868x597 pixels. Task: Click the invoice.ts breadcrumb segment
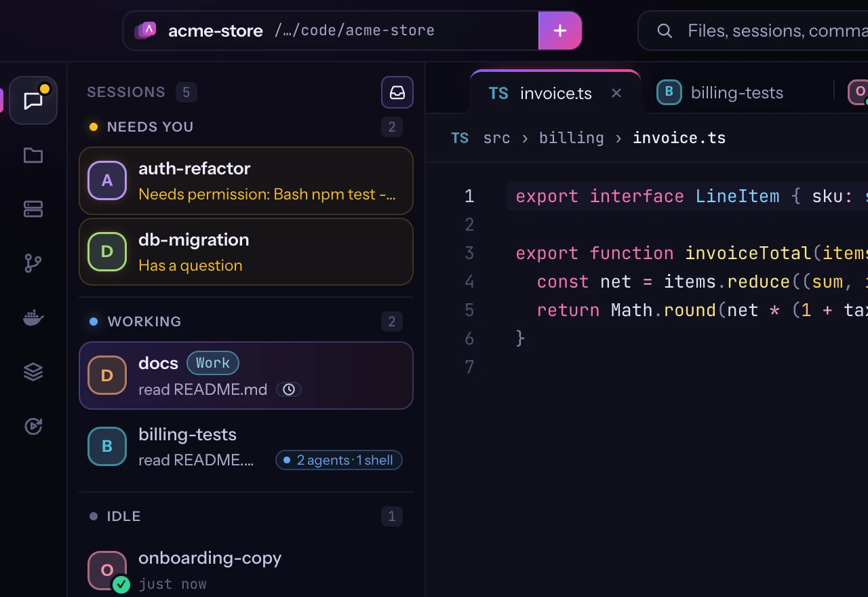(x=679, y=138)
